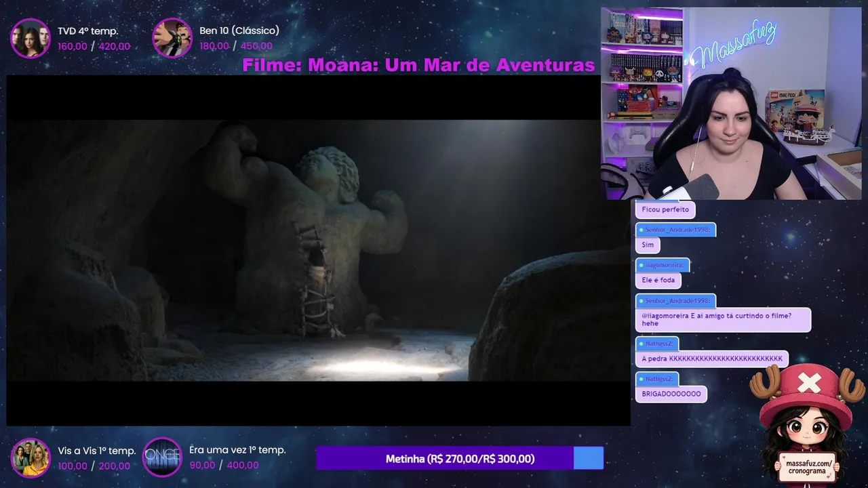Click the 'Vis a Vis 1º temp.' label
868x488 pixels.
(x=97, y=451)
